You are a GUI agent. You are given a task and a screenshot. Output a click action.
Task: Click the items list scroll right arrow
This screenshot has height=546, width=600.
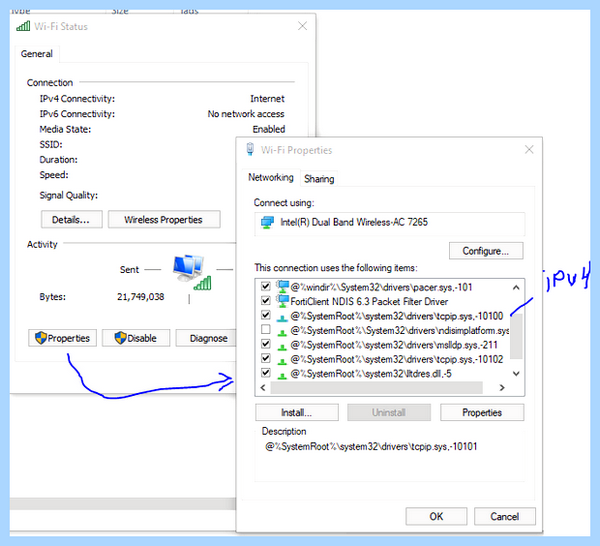click(502, 388)
